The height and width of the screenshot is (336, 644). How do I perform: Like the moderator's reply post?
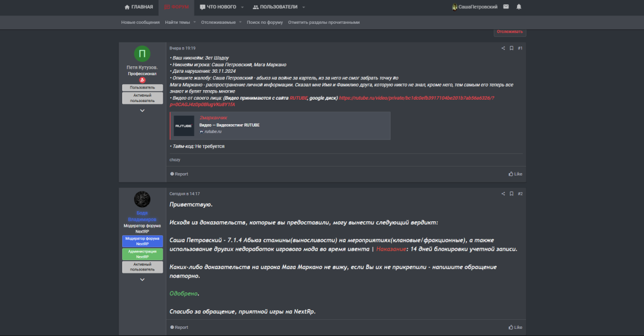click(515, 327)
